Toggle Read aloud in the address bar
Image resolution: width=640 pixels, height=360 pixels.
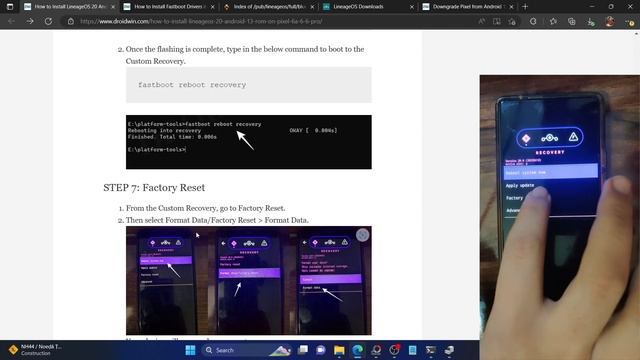482,21
